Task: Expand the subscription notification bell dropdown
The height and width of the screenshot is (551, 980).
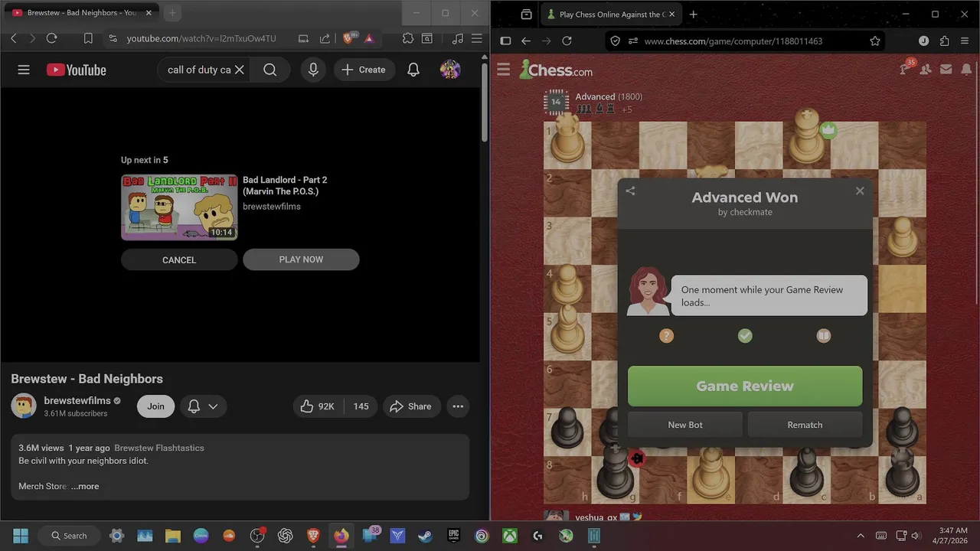Action: (x=203, y=406)
